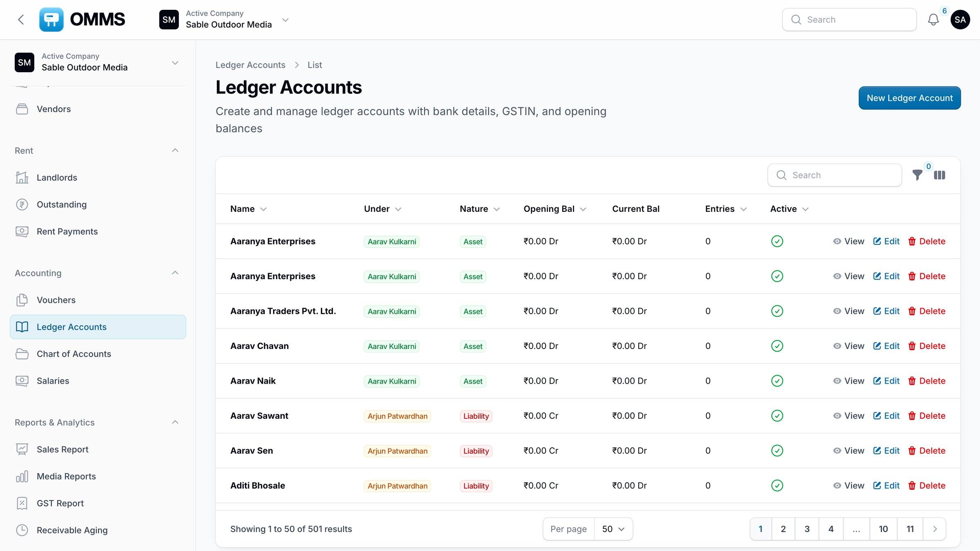Go to next page arrow

click(935, 529)
